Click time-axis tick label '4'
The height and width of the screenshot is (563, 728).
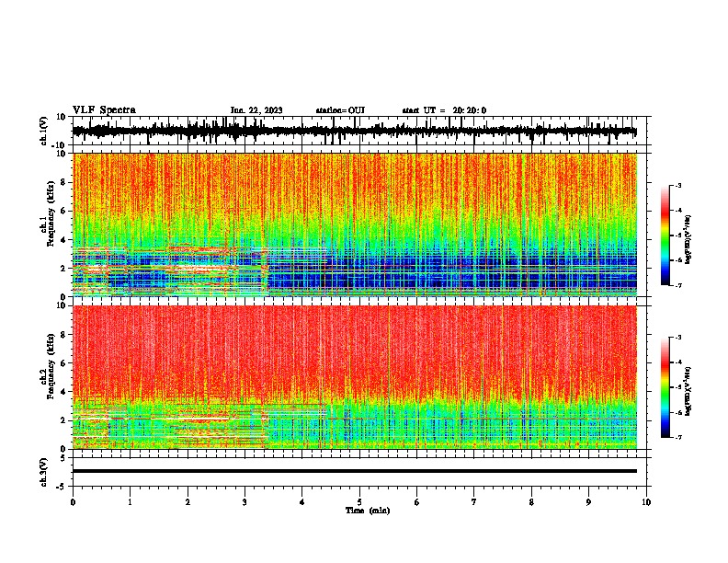pyautogui.click(x=302, y=502)
